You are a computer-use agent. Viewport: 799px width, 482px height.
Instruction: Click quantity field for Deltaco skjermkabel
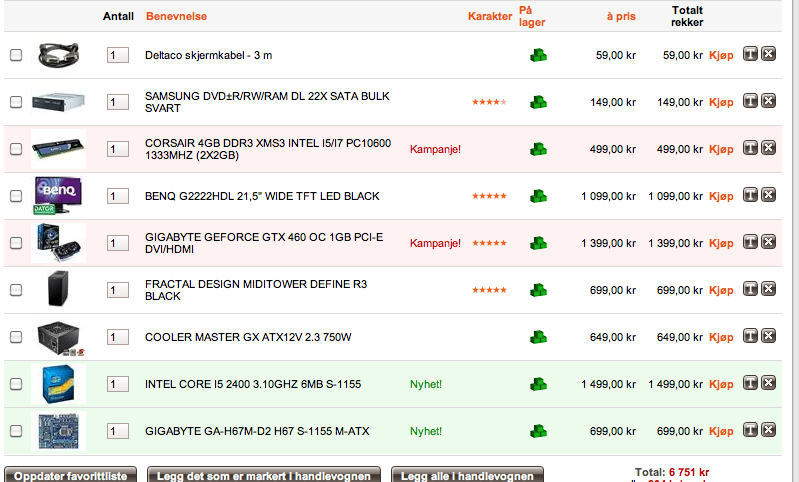(118, 55)
